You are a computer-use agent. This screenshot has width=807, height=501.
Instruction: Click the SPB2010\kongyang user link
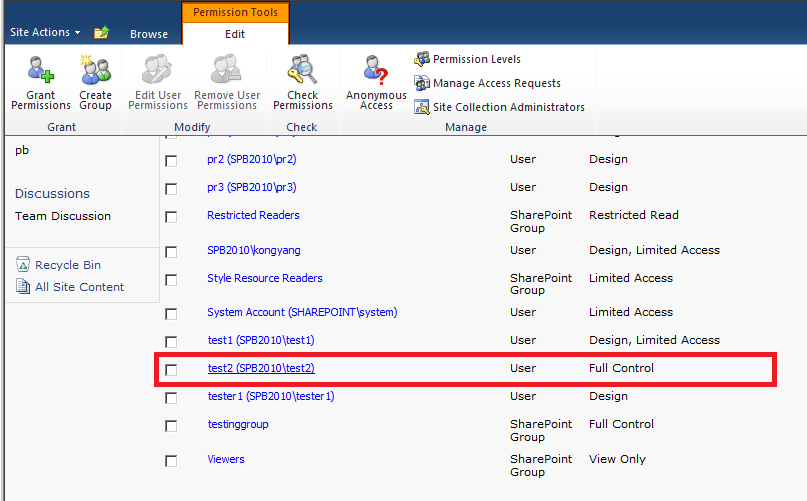(254, 250)
